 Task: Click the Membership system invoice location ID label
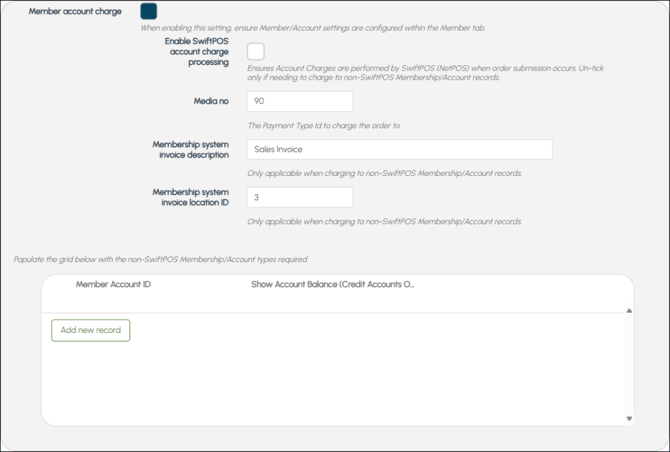190,197
